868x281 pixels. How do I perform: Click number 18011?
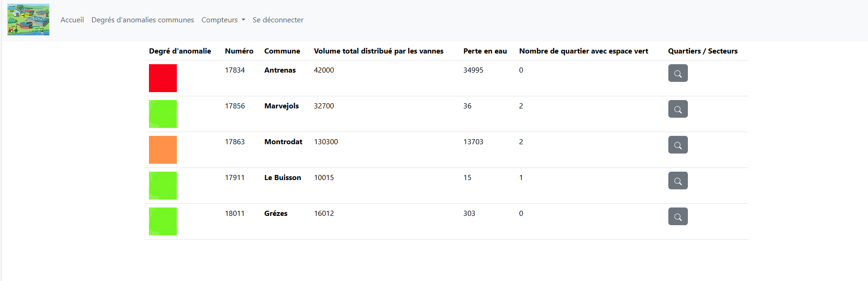235,214
